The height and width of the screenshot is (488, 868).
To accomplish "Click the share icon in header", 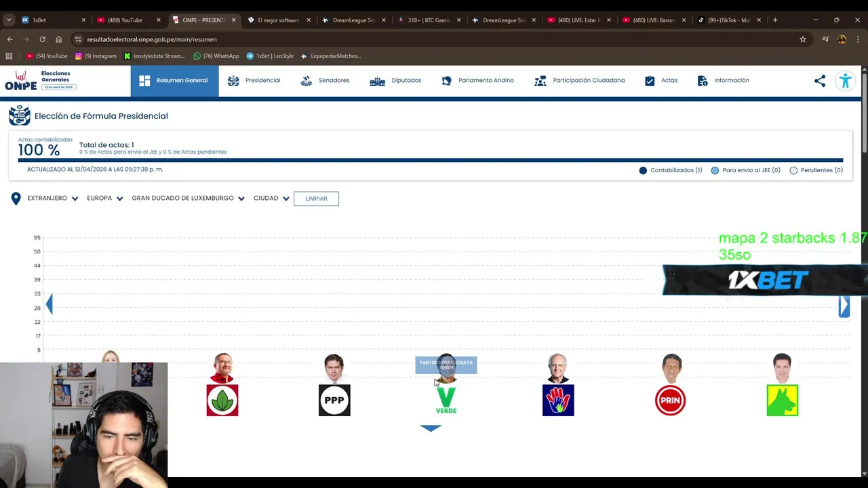I will [820, 81].
